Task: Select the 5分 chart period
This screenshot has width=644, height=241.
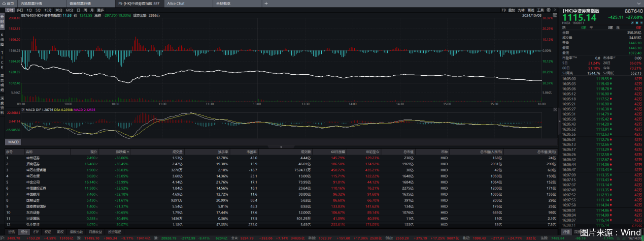Action: pos(39,10)
